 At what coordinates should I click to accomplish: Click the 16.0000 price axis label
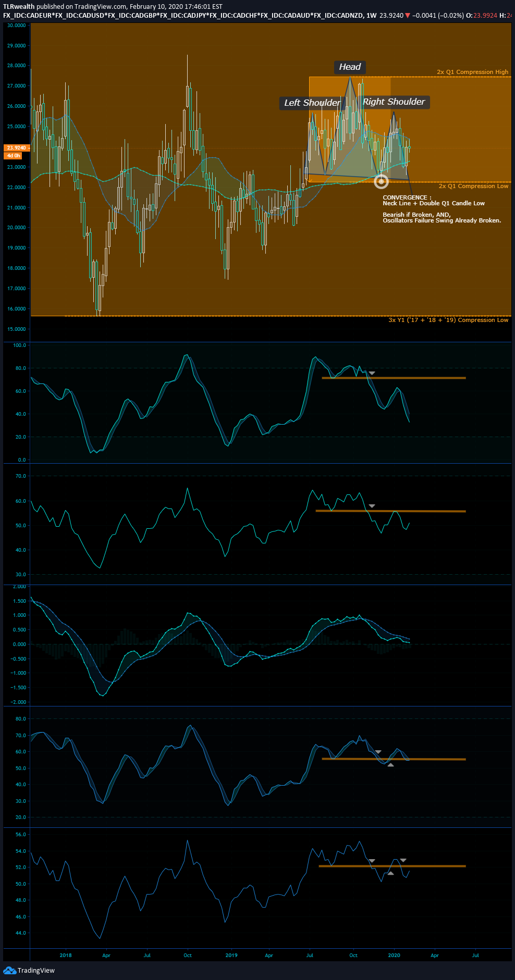(x=16, y=308)
